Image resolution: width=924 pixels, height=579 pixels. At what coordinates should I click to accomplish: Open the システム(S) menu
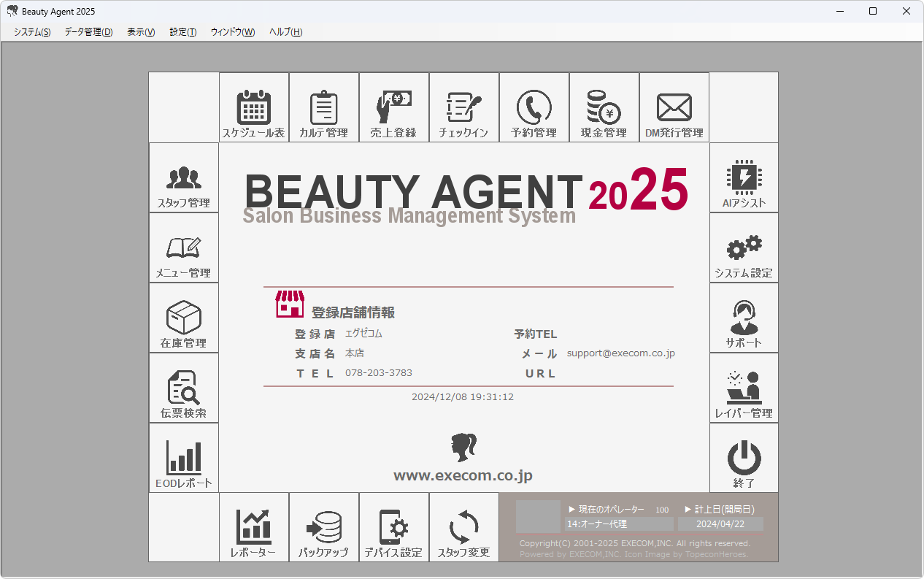[x=32, y=32]
